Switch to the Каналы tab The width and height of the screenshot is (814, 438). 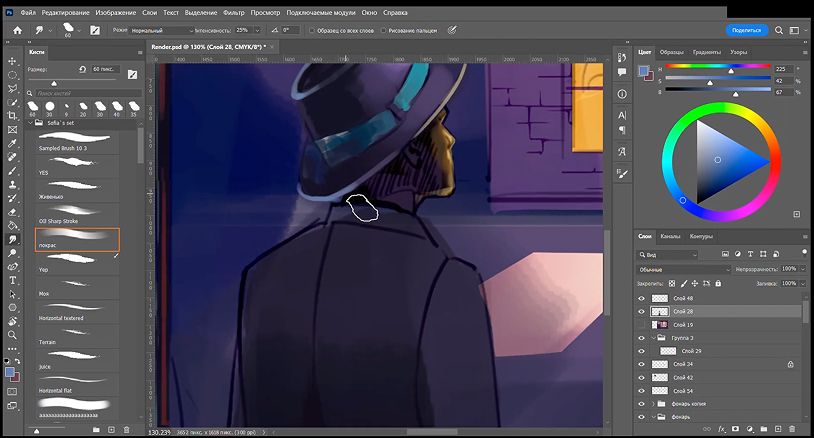coord(670,237)
